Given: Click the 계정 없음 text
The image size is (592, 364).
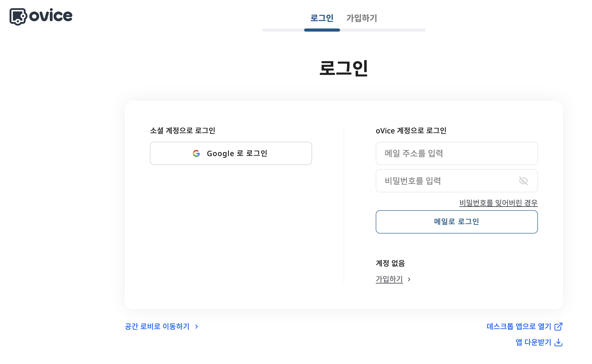Looking at the screenshot, I should coord(390,263).
